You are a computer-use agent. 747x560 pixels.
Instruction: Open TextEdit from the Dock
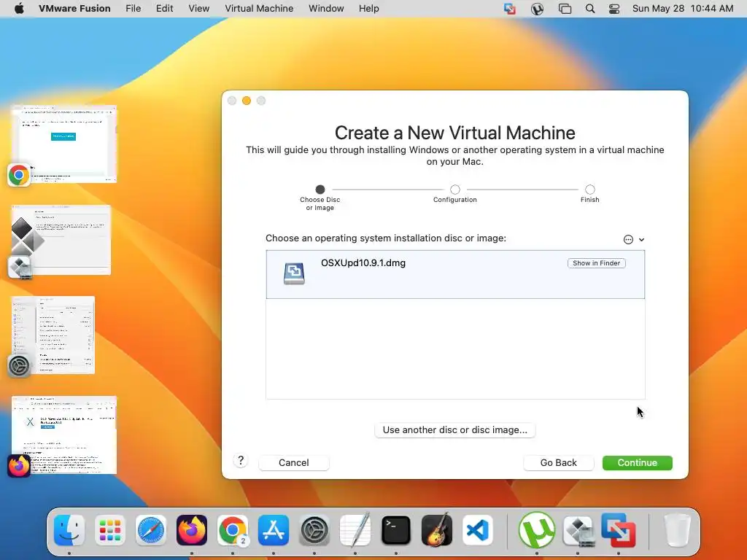[355, 530]
